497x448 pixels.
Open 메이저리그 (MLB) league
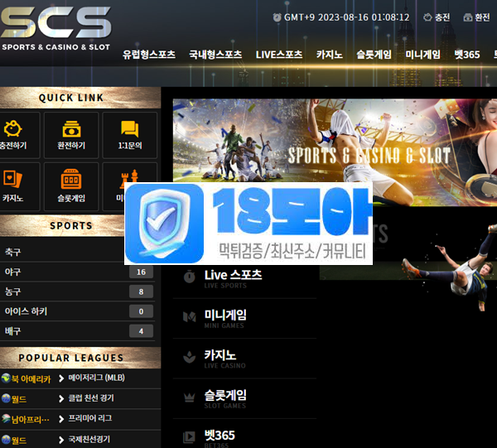coord(97,378)
